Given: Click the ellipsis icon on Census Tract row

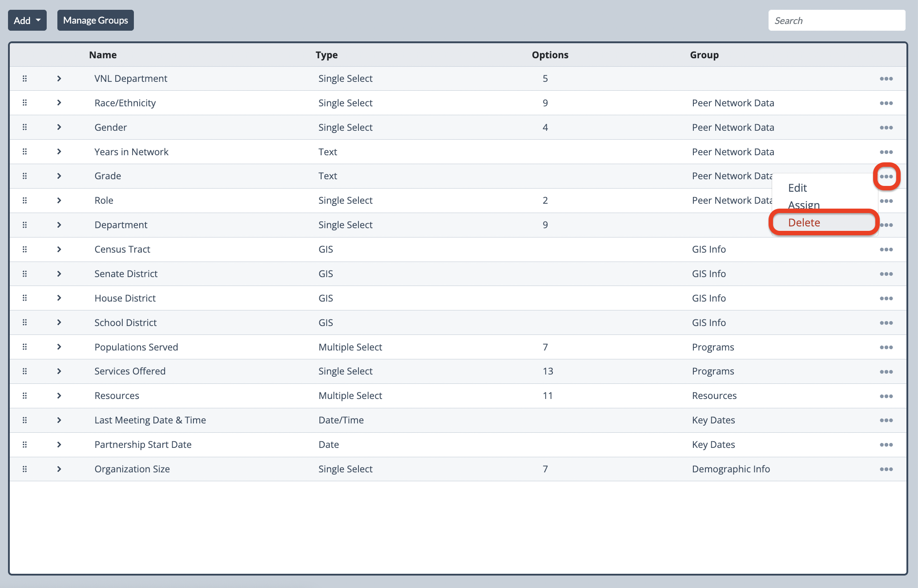Looking at the screenshot, I should point(886,250).
